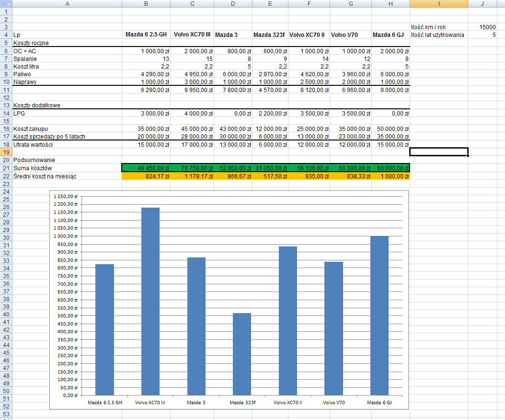Click the 'Volvo V70' chart axis label
Image resolution: width=505 pixels, height=420 pixels.
click(x=333, y=403)
